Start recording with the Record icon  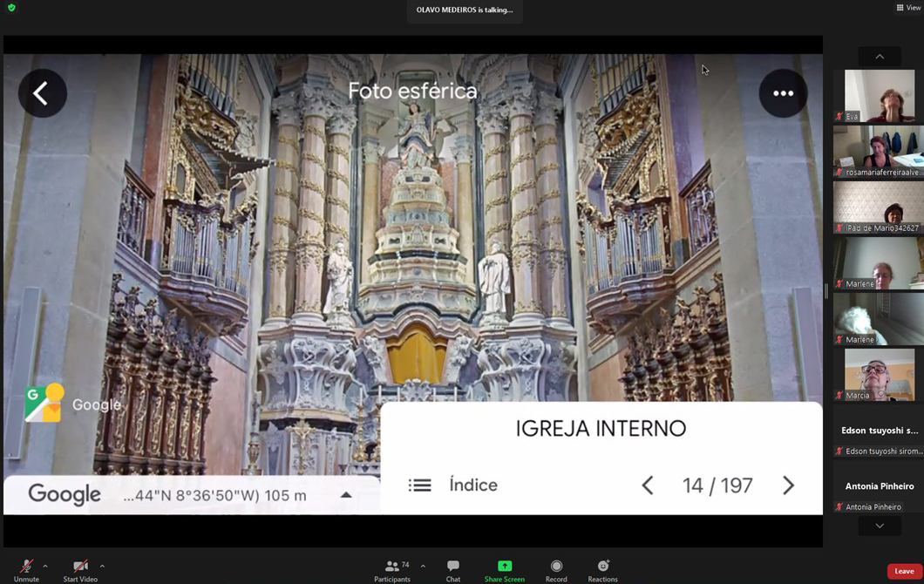click(556, 567)
